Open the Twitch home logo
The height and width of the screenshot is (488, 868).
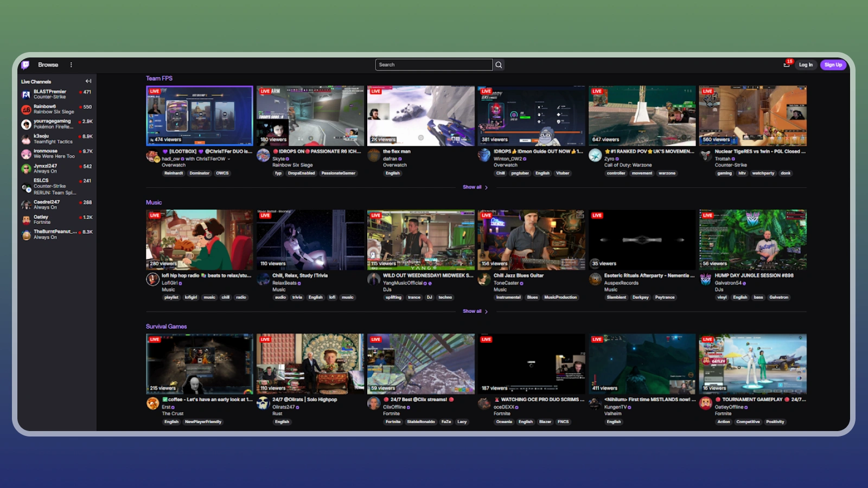click(25, 65)
